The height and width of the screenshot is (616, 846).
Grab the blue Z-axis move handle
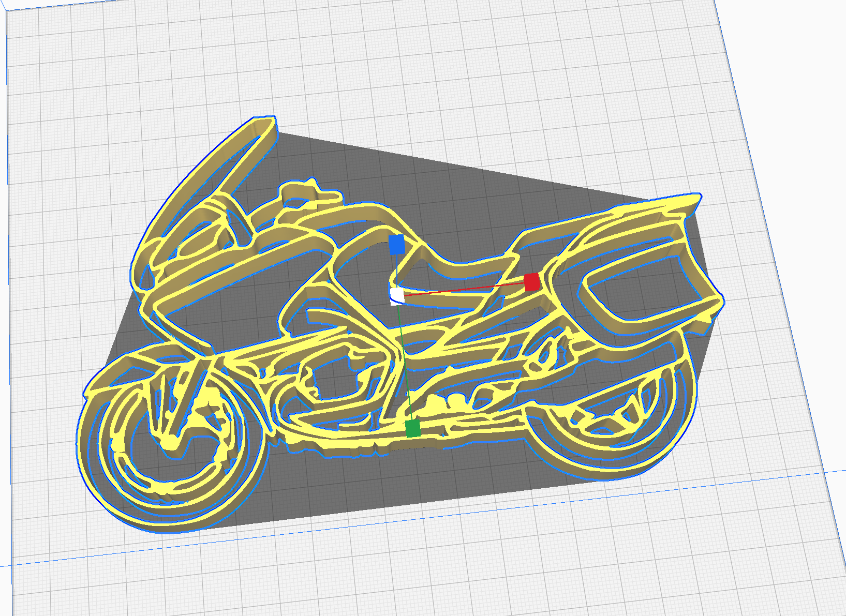(x=396, y=245)
